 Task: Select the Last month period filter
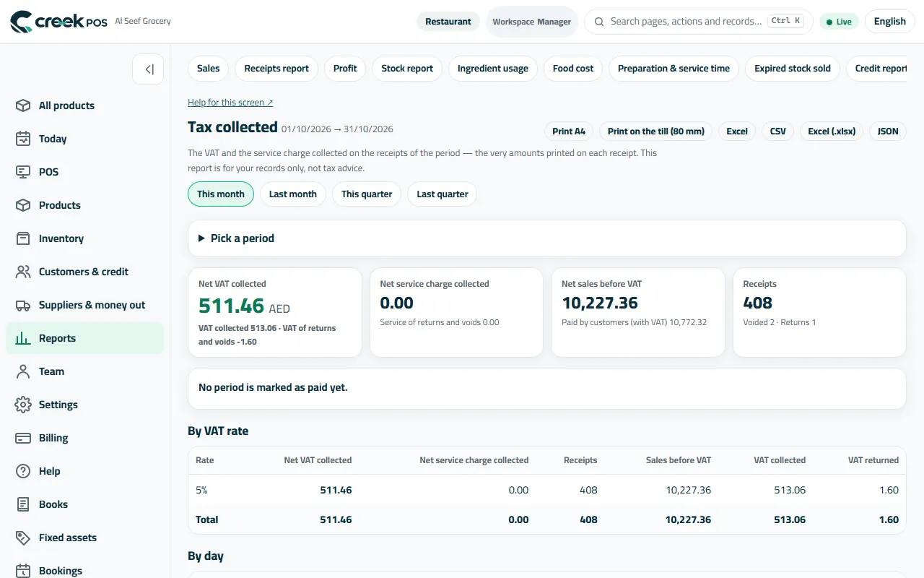(x=293, y=194)
